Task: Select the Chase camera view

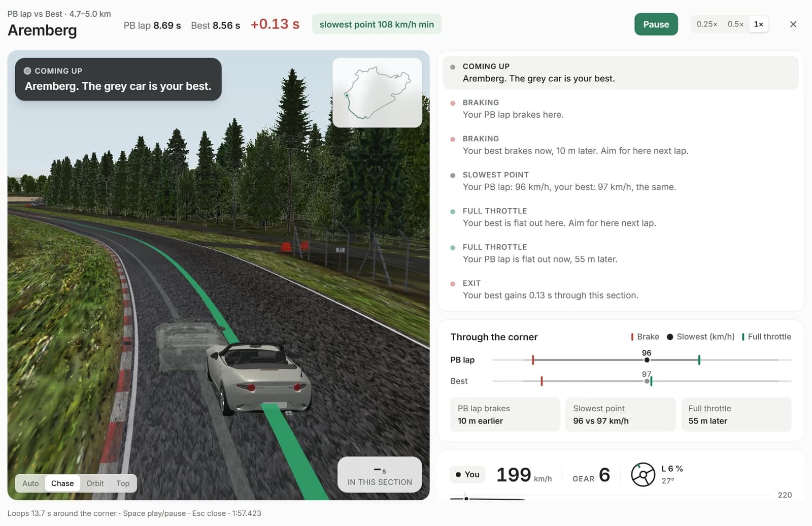Action: 62,483
